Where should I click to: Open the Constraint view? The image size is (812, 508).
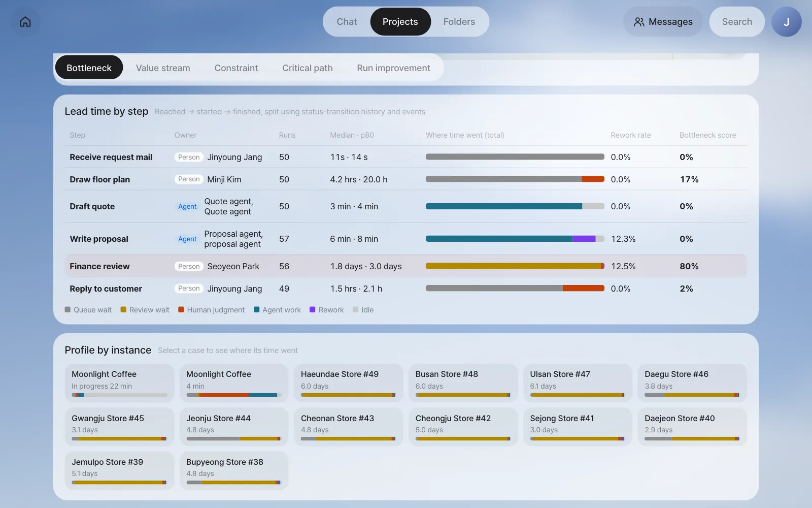tap(236, 68)
